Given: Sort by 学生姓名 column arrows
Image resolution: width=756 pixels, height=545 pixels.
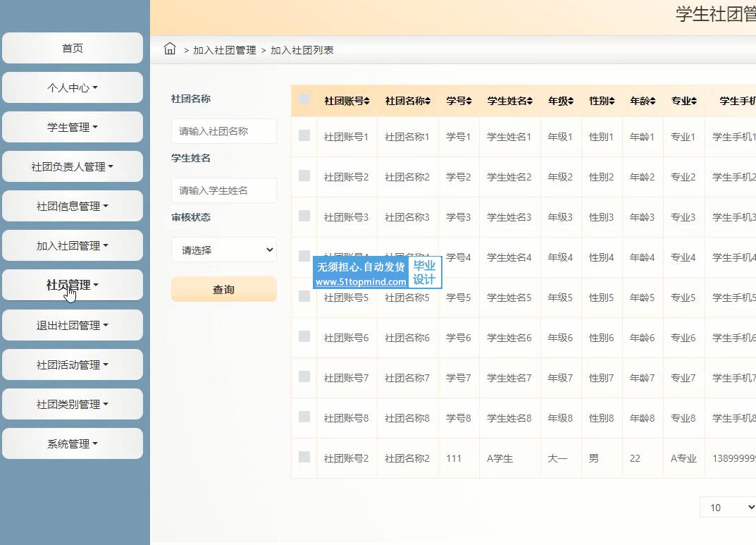Looking at the screenshot, I should (530, 101).
